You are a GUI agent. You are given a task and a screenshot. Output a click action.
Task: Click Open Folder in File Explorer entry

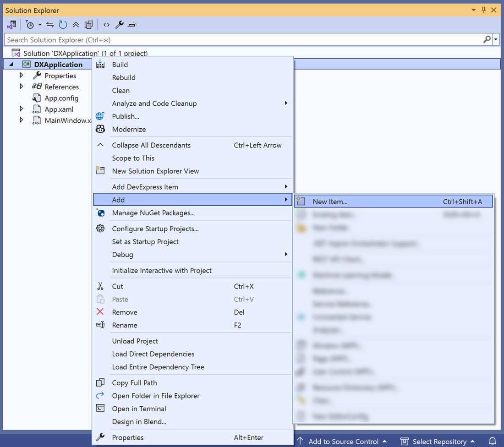193,396
